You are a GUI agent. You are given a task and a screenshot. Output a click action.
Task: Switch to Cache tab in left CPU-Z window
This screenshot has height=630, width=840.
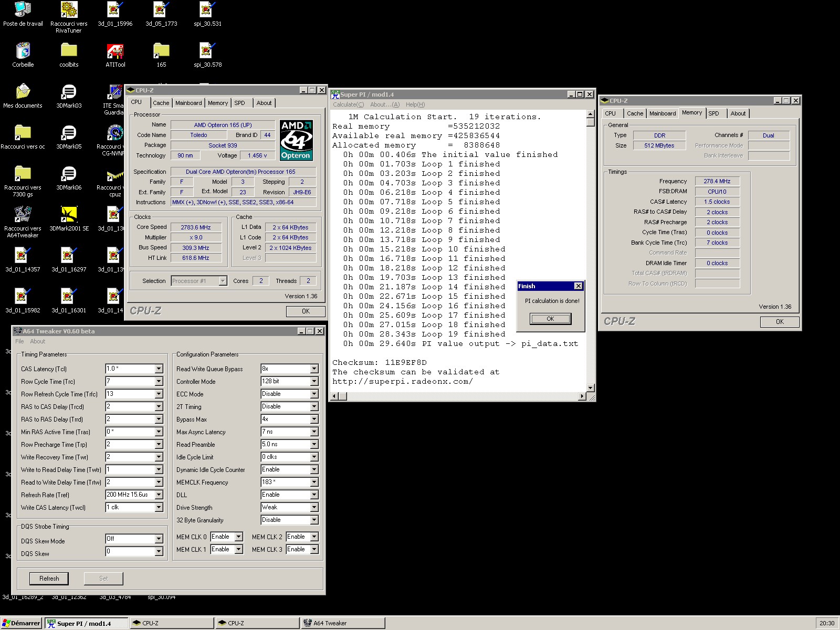tap(161, 103)
